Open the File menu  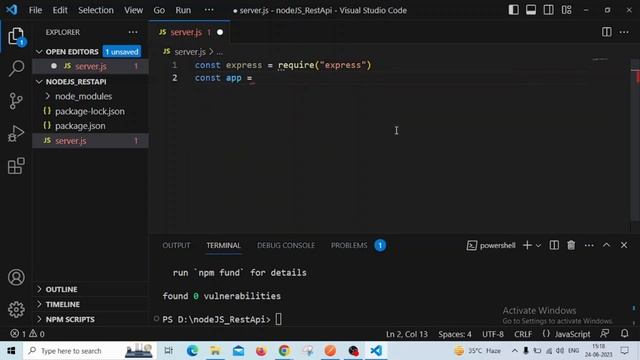(36, 10)
